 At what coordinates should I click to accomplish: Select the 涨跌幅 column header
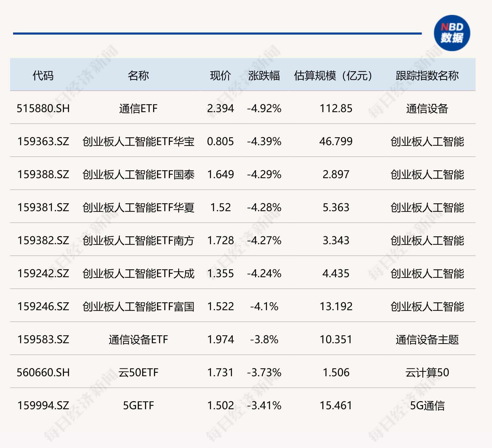[264, 75]
